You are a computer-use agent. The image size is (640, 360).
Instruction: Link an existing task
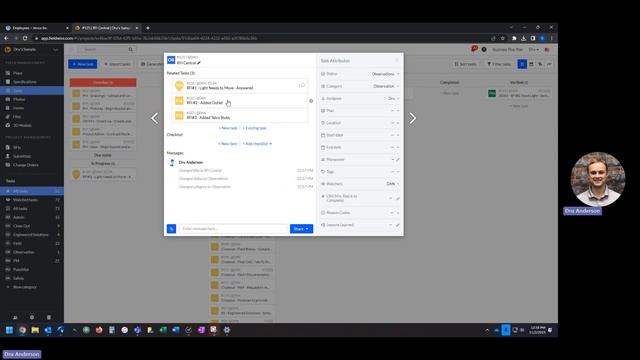point(254,128)
